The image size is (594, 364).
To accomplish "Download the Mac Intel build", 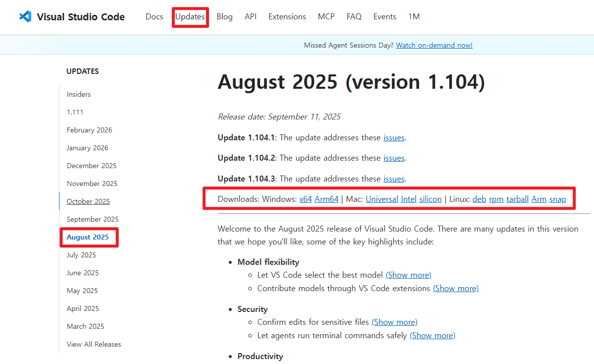I will click(409, 199).
